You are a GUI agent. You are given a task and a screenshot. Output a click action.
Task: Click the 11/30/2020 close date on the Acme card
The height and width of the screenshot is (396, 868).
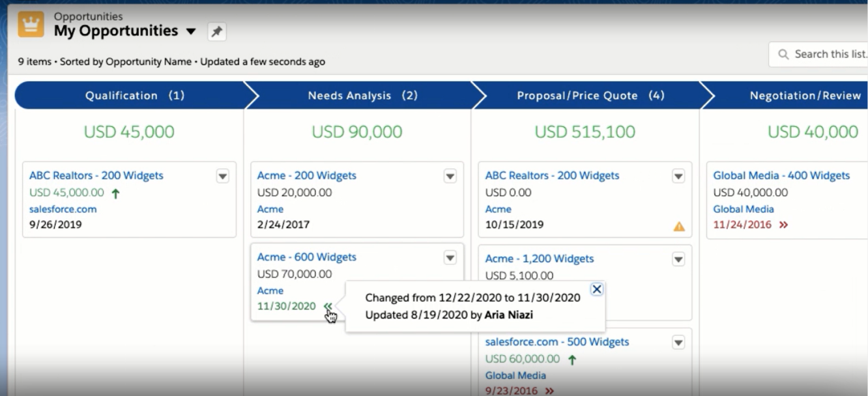pyautogui.click(x=287, y=306)
